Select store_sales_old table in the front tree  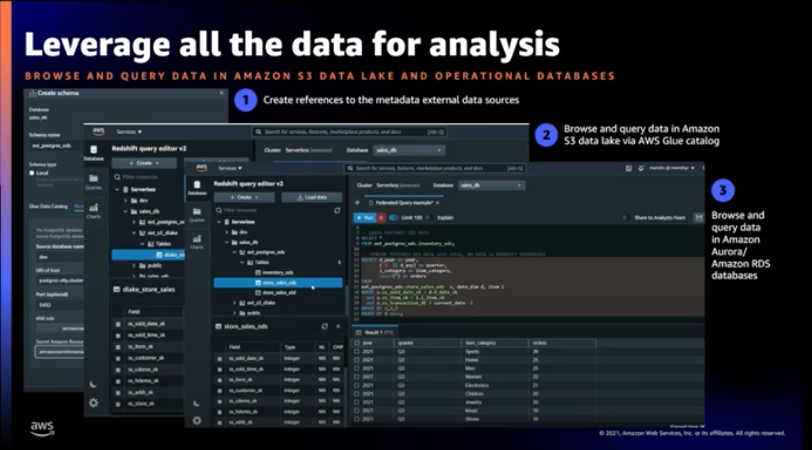pyautogui.click(x=279, y=293)
